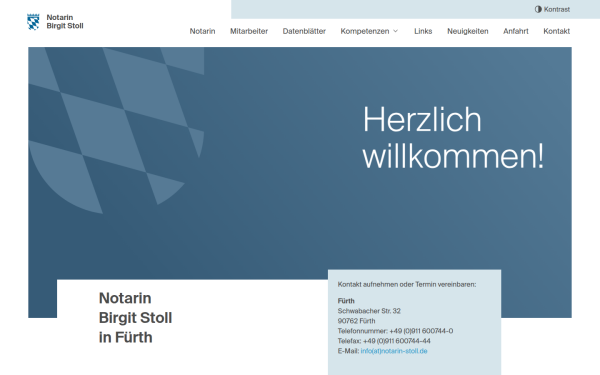
Task: Click the Telefonnummer +49 (0)911 600744-0 line
Action: (395, 331)
